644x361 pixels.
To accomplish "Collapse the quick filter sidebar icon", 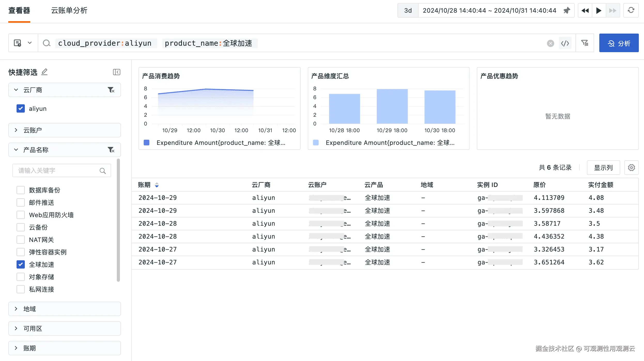I will (117, 72).
